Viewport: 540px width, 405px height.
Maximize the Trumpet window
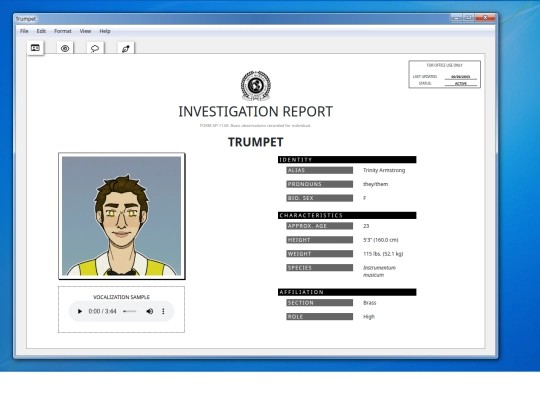click(x=469, y=18)
